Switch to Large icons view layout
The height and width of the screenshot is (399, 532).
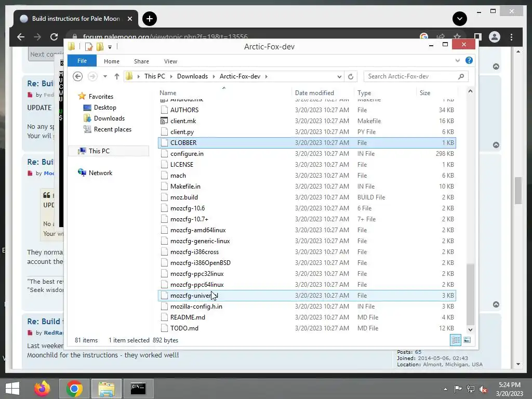coord(467,340)
